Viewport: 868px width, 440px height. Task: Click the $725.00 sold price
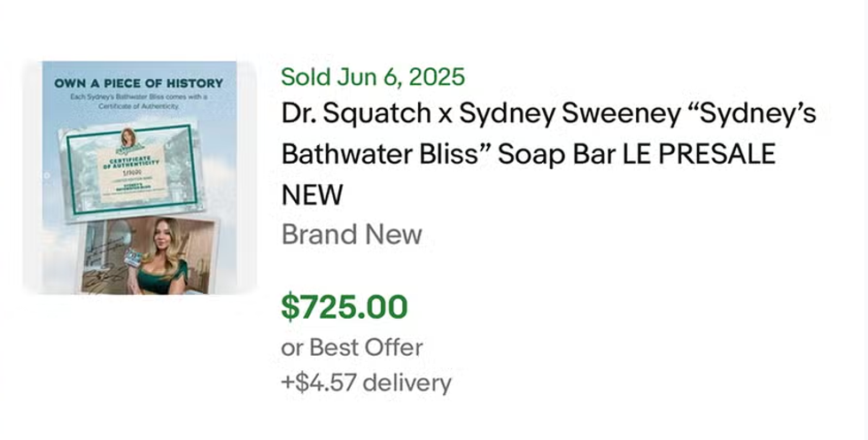pos(345,307)
